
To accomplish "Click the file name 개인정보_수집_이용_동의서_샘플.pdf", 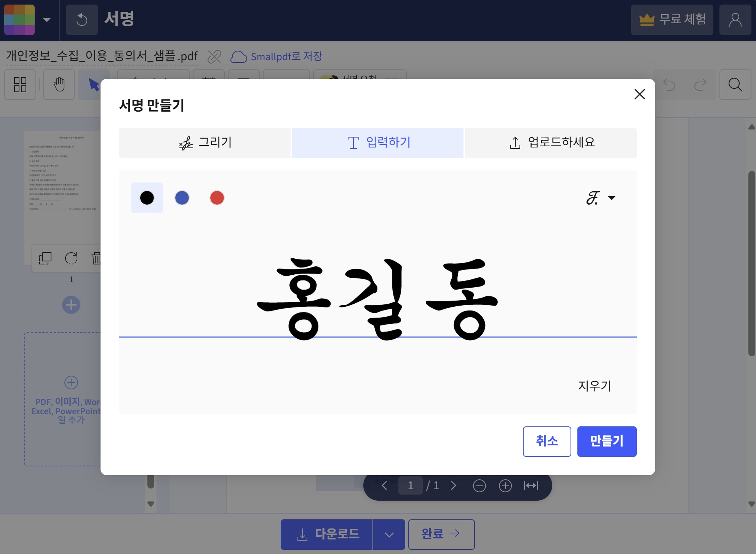I will [102, 56].
